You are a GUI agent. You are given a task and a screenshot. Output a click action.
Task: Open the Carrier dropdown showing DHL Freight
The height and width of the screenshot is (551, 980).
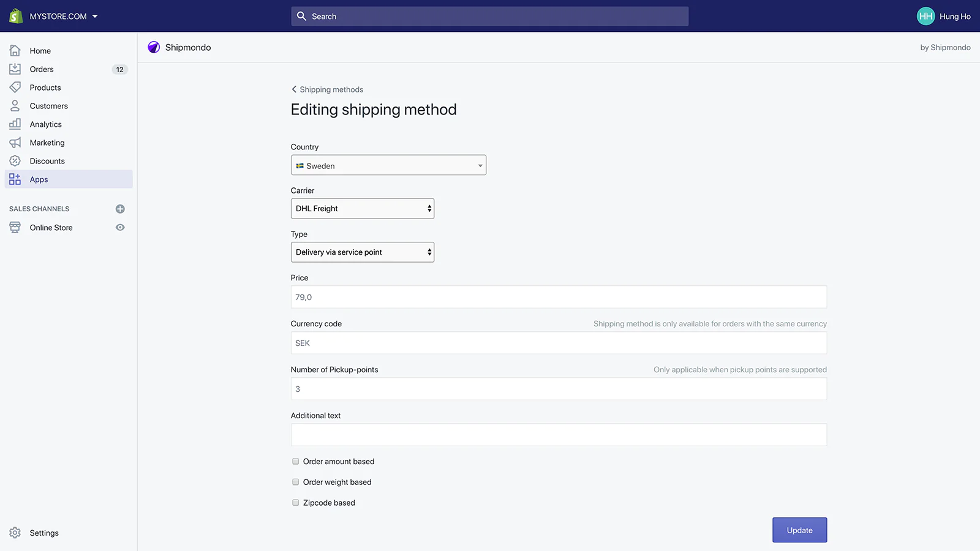pyautogui.click(x=363, y=209)
